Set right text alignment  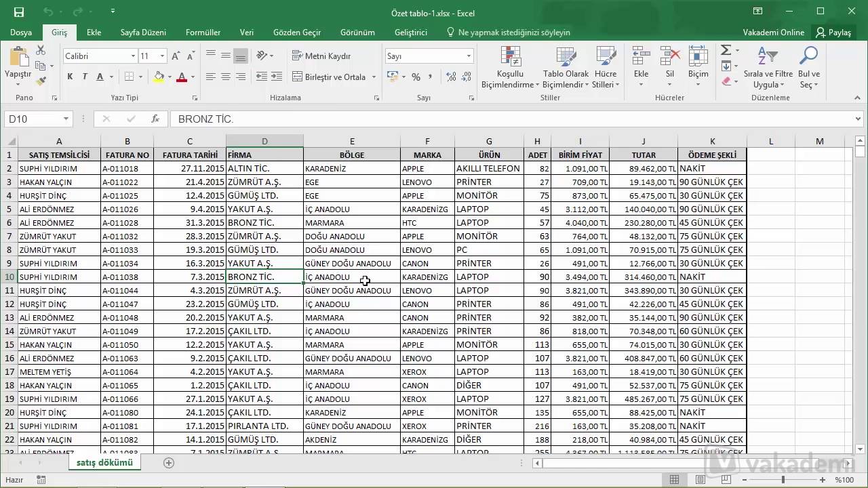click(x=241, y=77)
